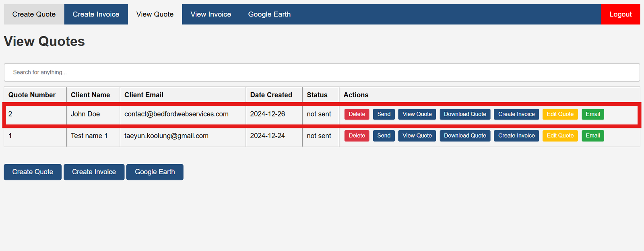This screenshot has height=251, width=644.
Task: Create Invoice from John Doe's quote
Action: pyautogui.click(x=516, y=114)
